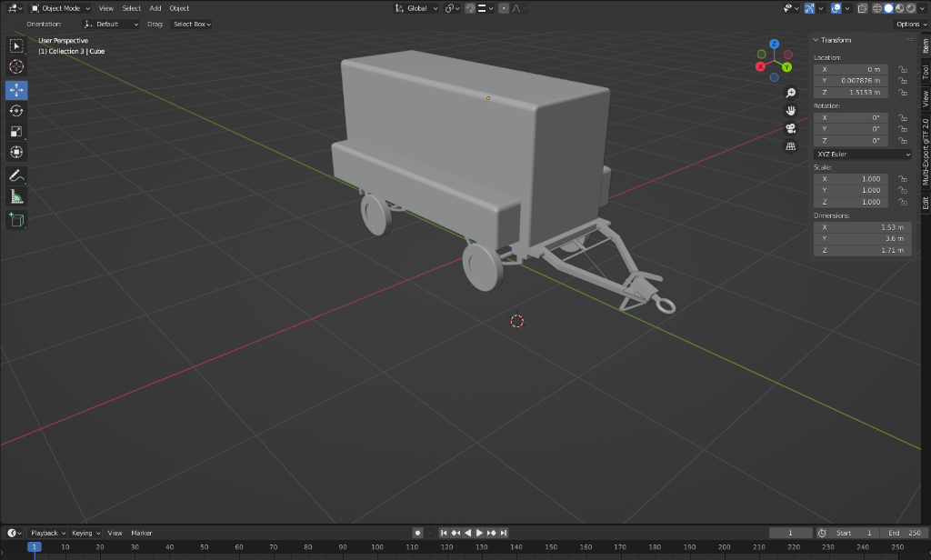Click the Dimensions Y value field

point(862,238)
